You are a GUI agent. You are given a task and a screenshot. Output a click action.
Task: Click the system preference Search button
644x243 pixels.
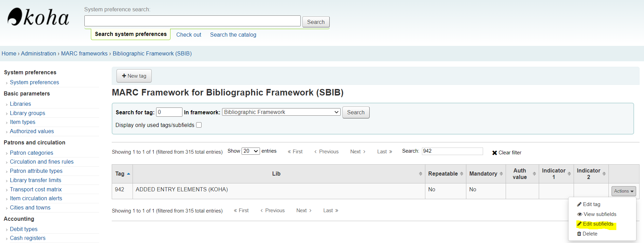pyautogui.click(x=316, y=22)
